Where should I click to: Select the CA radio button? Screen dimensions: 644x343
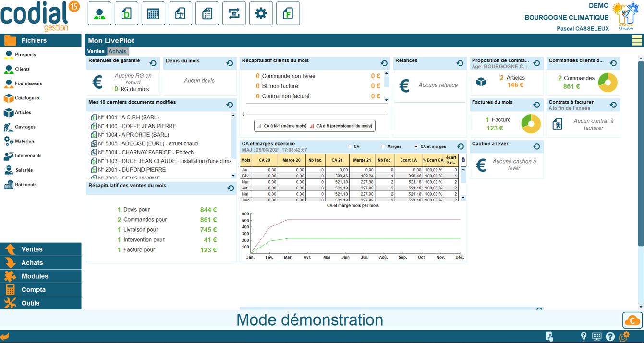[349, 147]
